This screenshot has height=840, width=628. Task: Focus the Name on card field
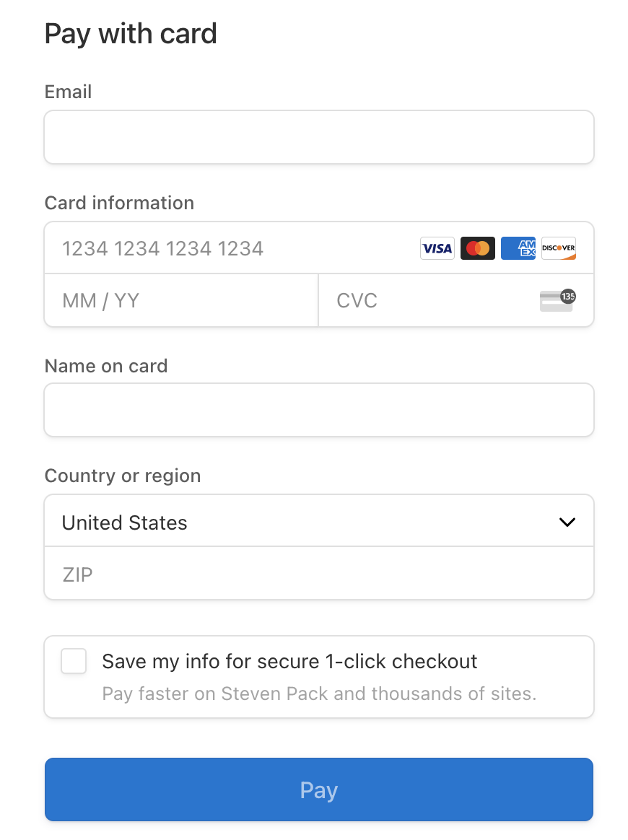coord(319,410)
